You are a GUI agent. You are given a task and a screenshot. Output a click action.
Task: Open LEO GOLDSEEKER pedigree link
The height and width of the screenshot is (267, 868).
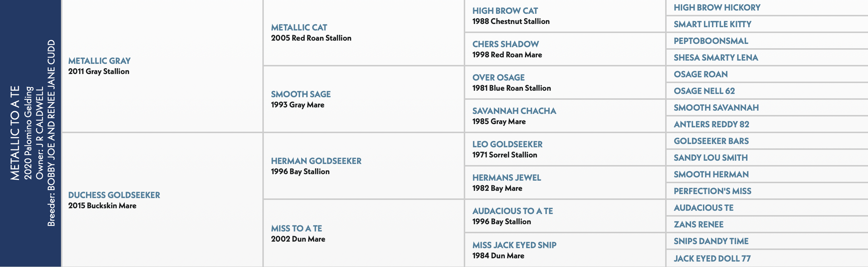coord(507,144)
